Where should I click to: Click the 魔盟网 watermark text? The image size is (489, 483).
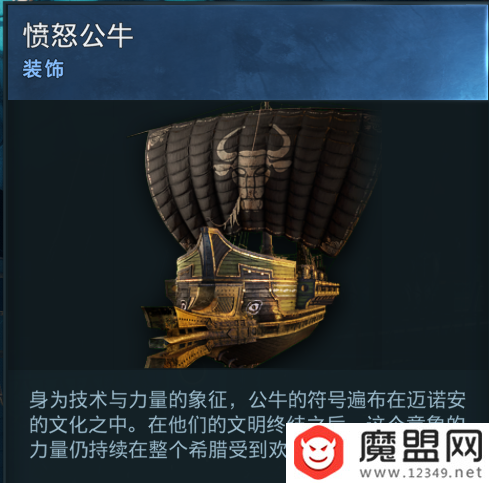point(421,446)
